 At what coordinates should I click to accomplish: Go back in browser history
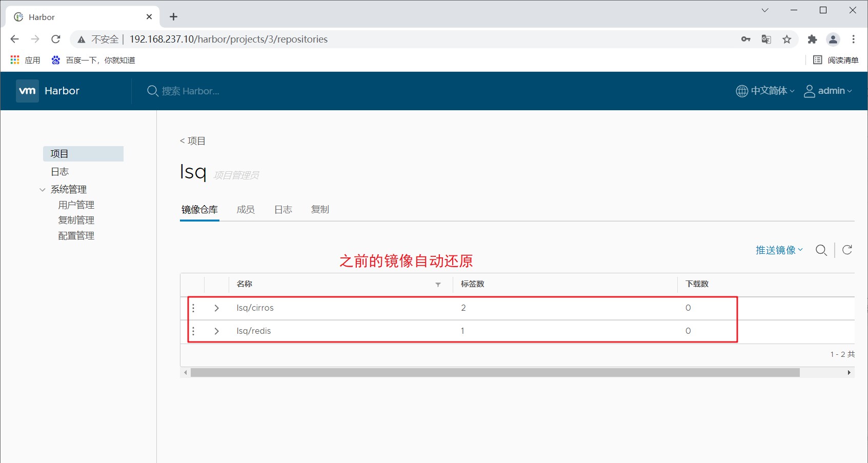click(14, 39)
